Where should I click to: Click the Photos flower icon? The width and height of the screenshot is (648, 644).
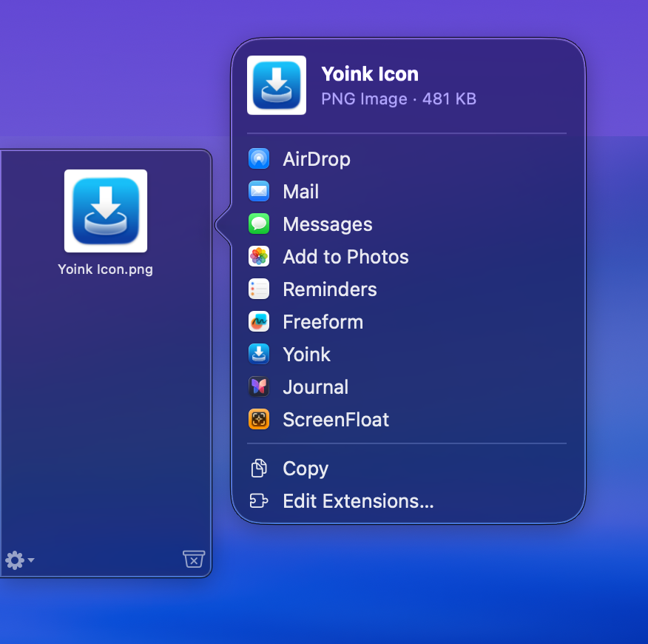[x=259, y=257]
